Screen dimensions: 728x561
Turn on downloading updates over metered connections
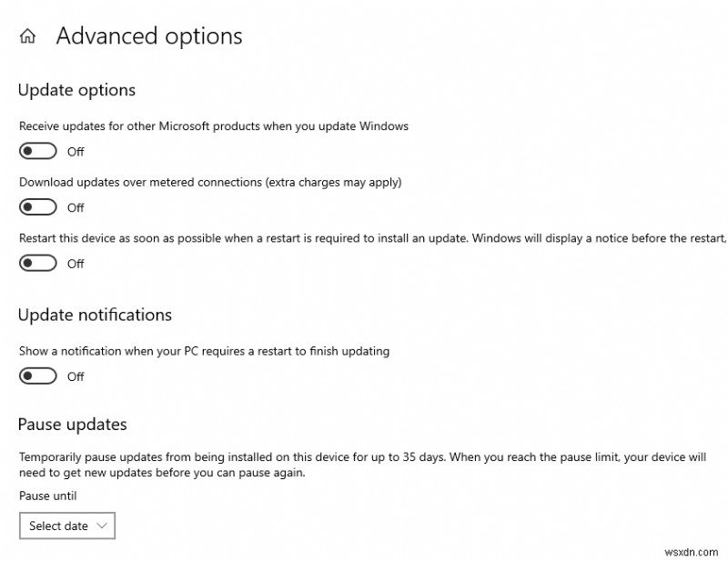point(37,206)
